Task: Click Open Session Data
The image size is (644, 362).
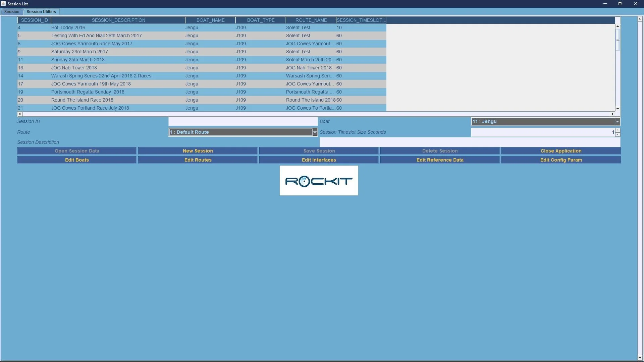Action: 76,151
